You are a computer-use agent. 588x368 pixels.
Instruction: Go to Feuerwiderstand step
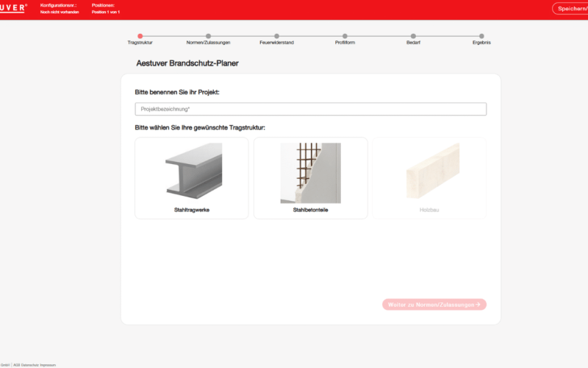click(276, 39)
